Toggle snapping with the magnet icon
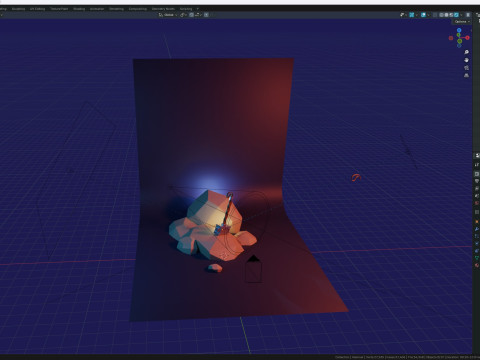 click(191, 15)
